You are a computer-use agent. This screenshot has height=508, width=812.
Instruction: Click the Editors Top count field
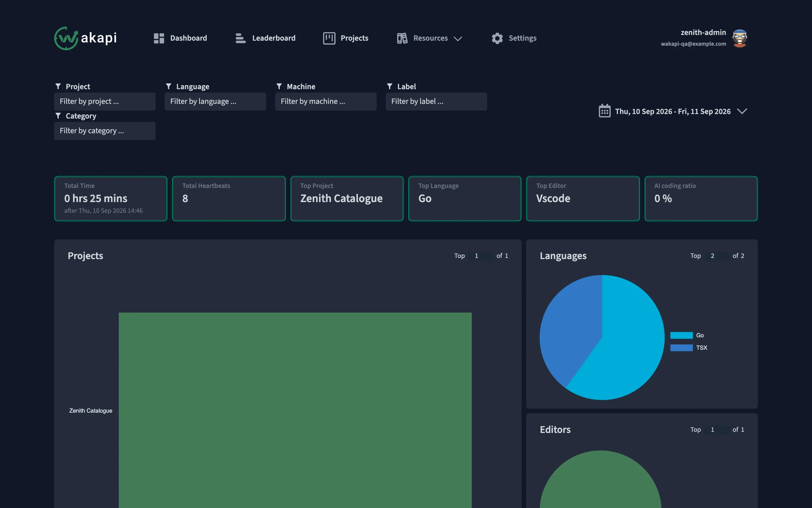717,429
